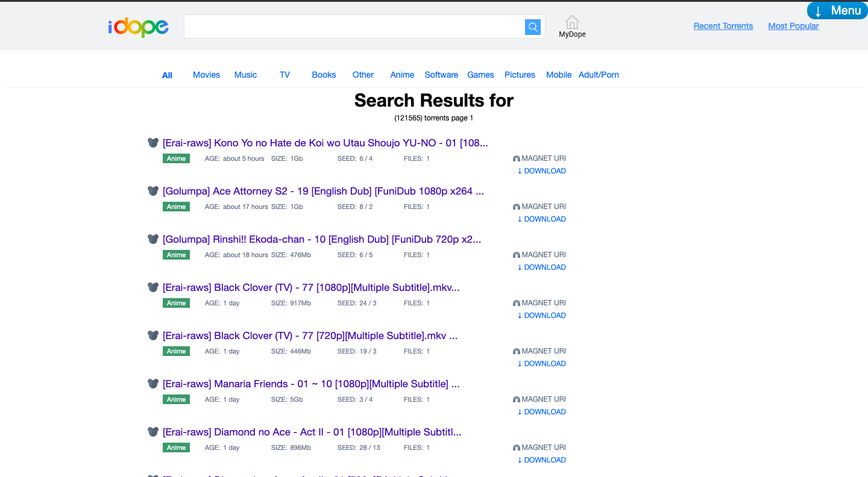Click bear icon beside Kono Yo no Hate torrent
The width and height of the screenshot is (868, 477).
153,143
